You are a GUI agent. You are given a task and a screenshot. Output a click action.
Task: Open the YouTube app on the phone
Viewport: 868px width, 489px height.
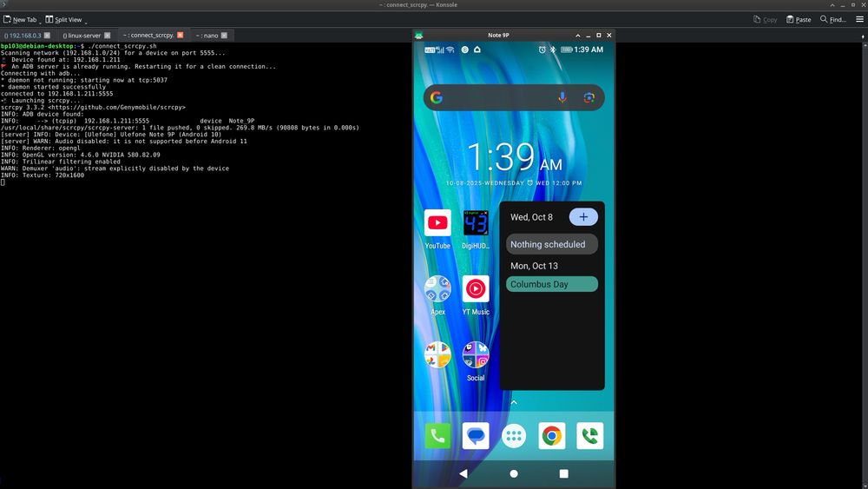[x=437, y=222]
